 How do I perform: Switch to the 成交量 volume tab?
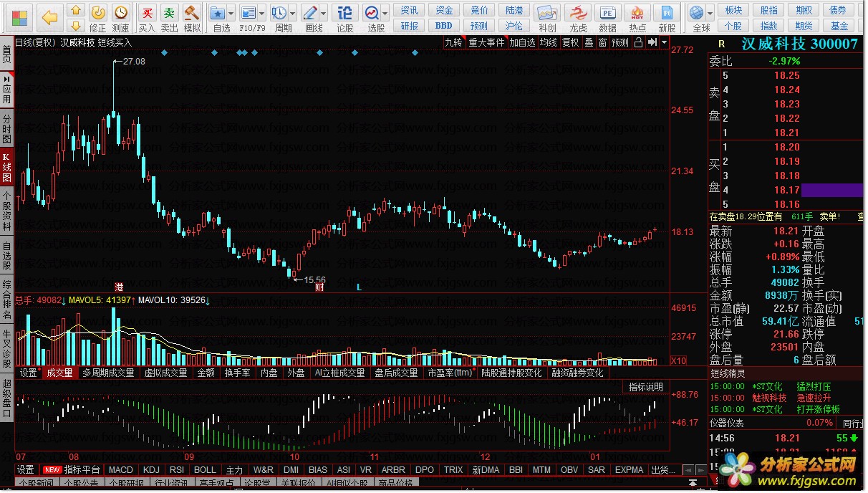pos(59,373)
